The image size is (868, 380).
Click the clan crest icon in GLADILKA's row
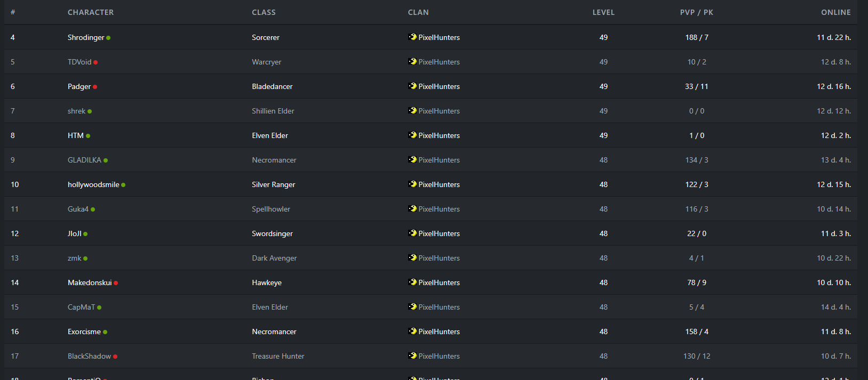pos(412,159)
